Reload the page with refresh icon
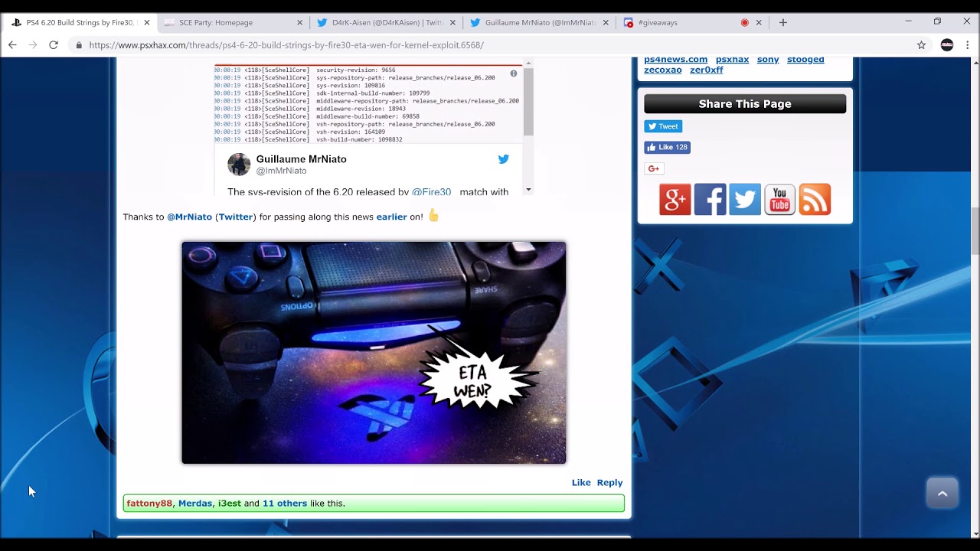This screenshot has height=551, width=980. [54, 45]
